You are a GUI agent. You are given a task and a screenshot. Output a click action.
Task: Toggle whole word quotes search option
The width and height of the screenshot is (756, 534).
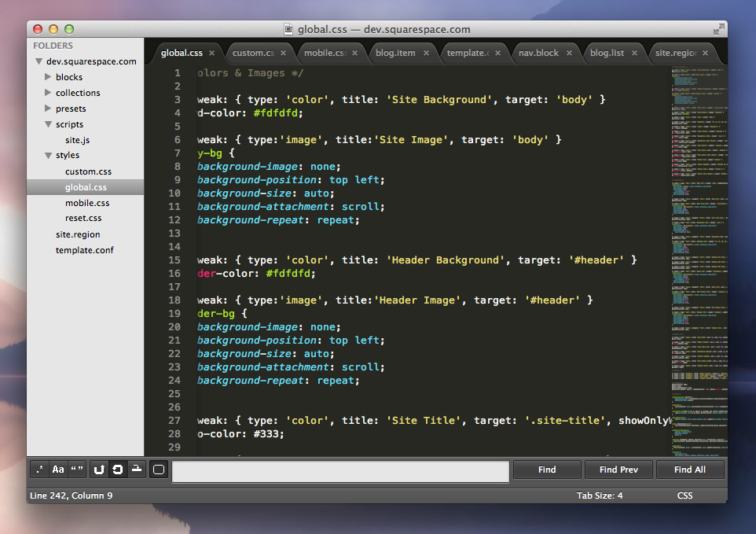coord(77,470)
